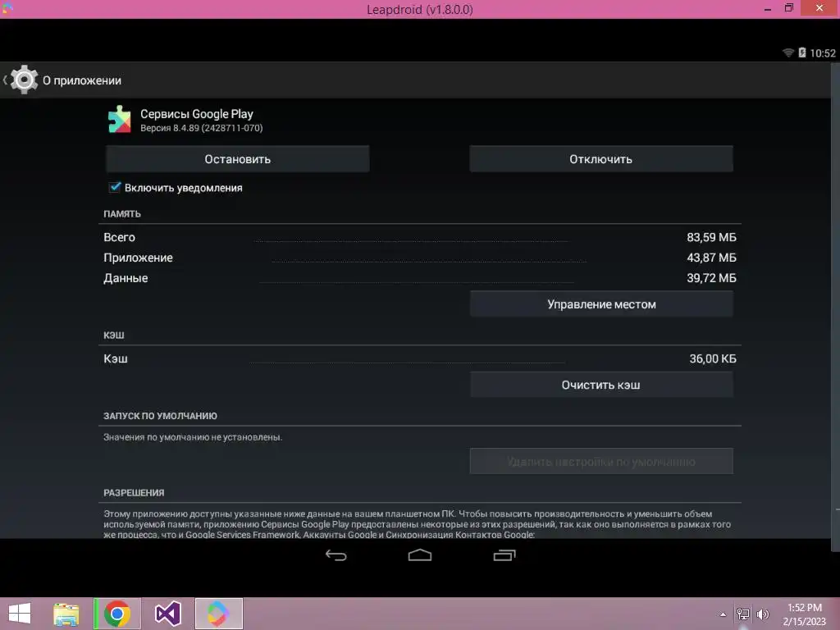Click the Leapdroid title bar logo
This screenshot has height=630, width=840.
(x=7, y=7)
